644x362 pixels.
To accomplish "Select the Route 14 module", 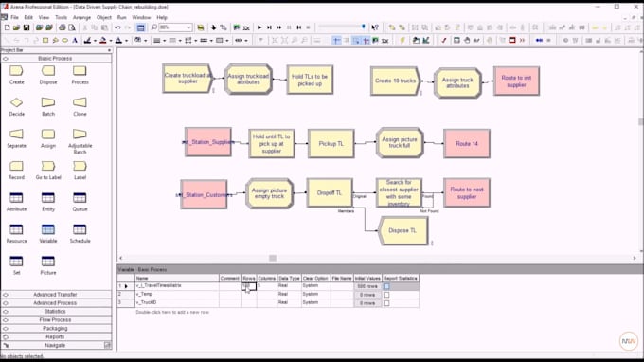I will pos(467,144).
